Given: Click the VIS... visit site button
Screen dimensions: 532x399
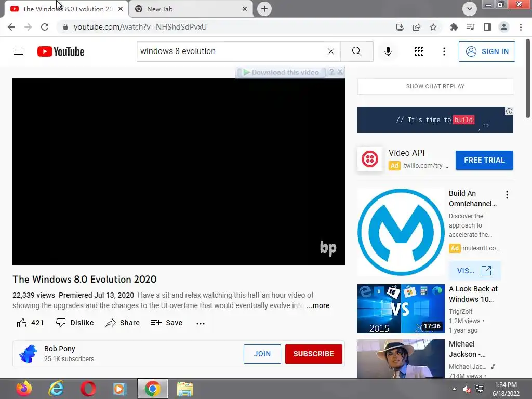Looking at the screenshot, I should pos(474,270).
